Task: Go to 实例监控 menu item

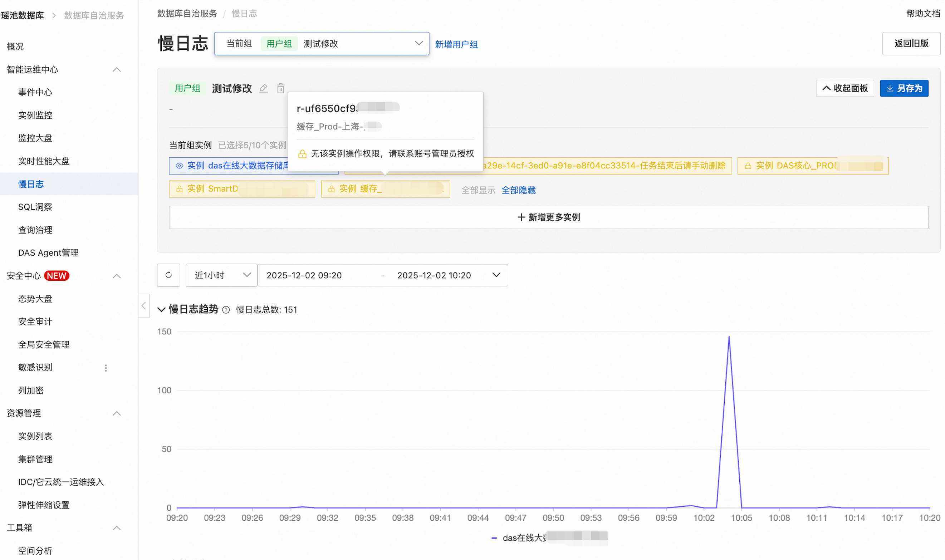Action: pyautogui.click(x=35, y=115)
